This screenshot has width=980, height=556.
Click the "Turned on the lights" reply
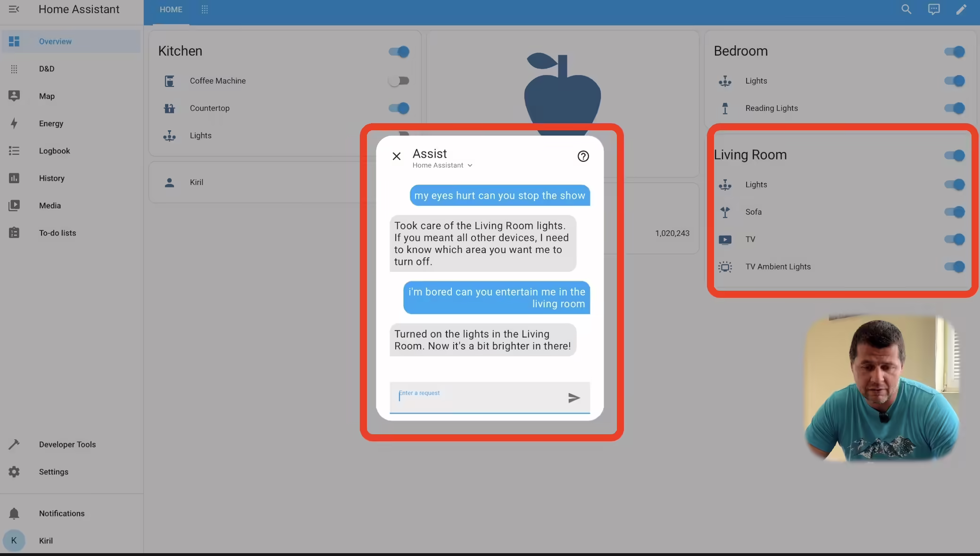[x=483, y=340]
